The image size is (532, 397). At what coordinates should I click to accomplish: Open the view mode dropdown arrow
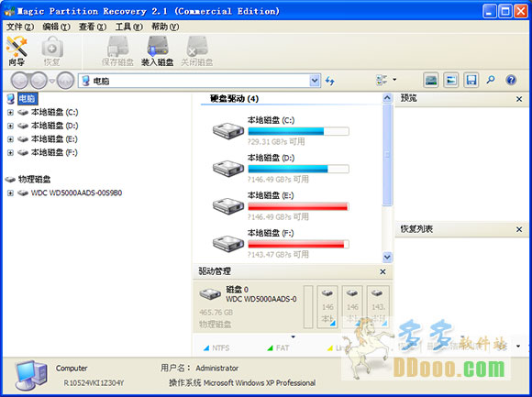394,80
